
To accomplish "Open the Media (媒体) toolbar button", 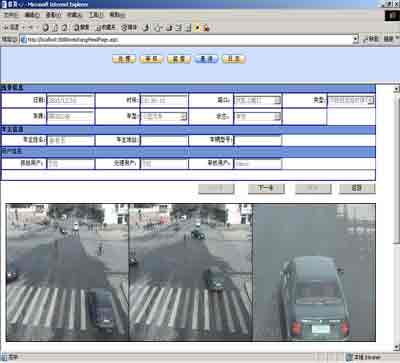I will click(x=129, y=28).
